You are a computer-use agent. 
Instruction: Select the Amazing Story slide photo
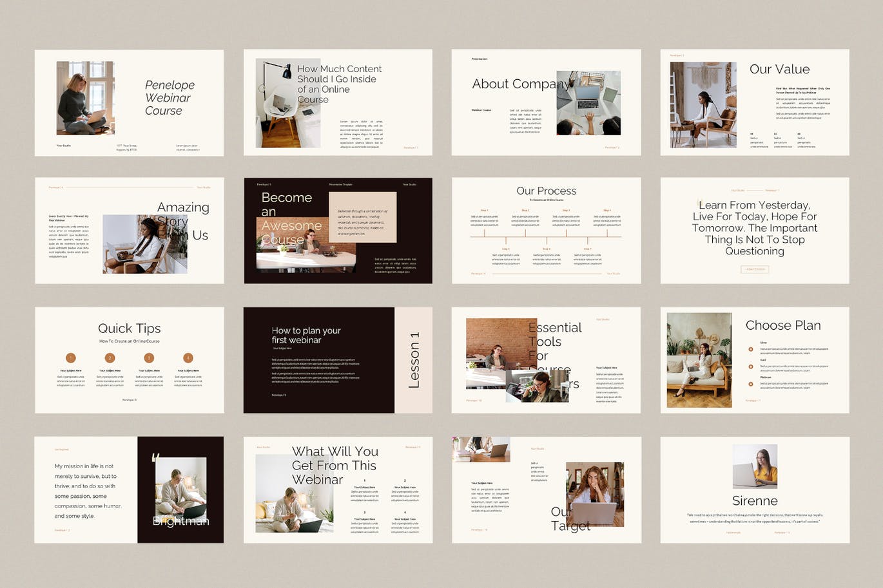pos(145,245)
